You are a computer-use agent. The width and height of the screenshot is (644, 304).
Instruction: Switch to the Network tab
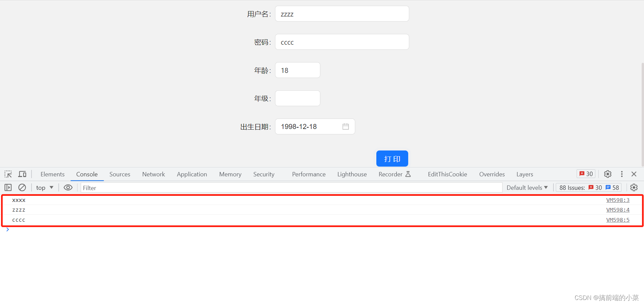pyautogui.click(x=153, y=174)
